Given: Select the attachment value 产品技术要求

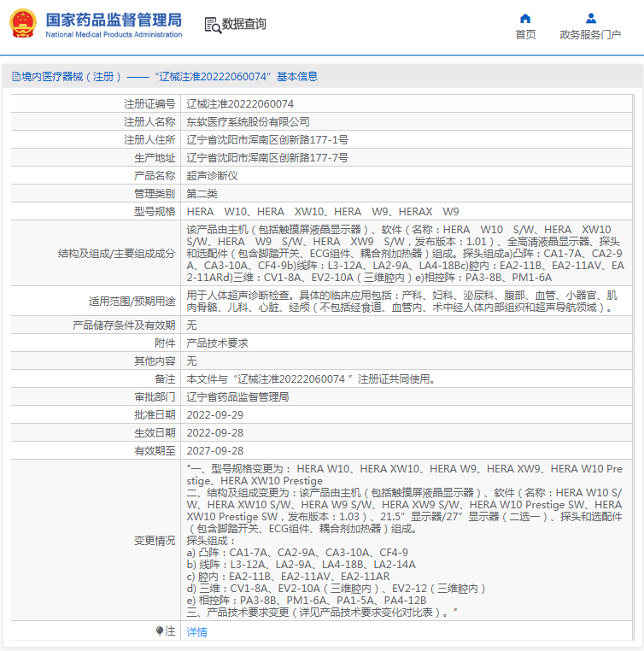Looking at the screenshot, I should (x=217, y=343).
